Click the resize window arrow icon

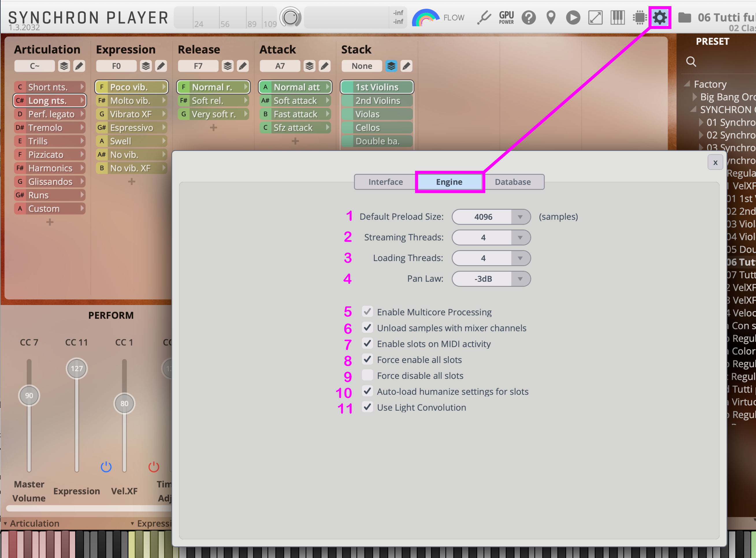[595, 18]
